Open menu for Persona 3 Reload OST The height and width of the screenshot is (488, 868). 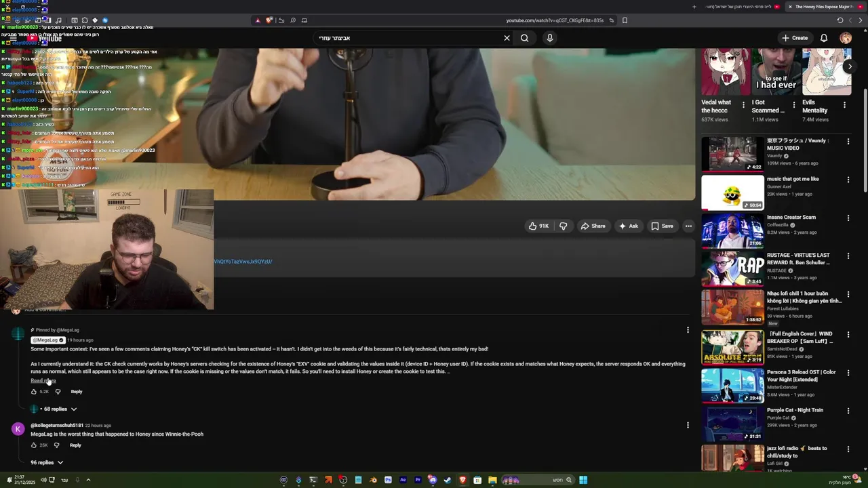click(x=848, y=373)
